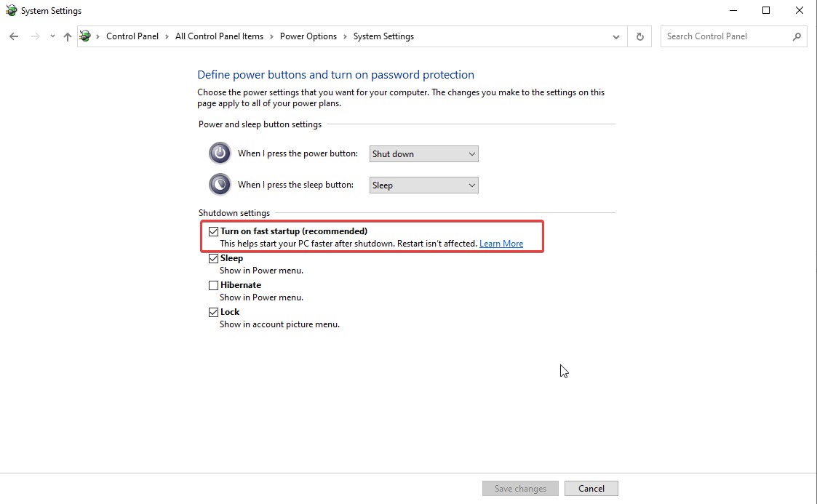817x504 pixels.
Task: Click the sleep button icon
Action: point(219,184)
